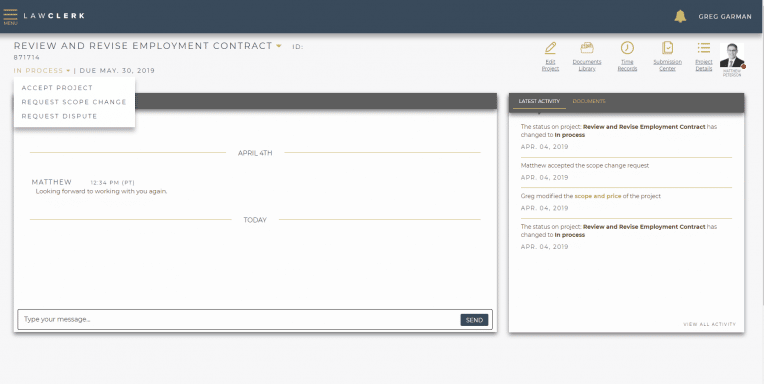The width and height of the screenshot is (764, 384).
Task: Click the LAWCLERK logo
Action: (54, 16)
